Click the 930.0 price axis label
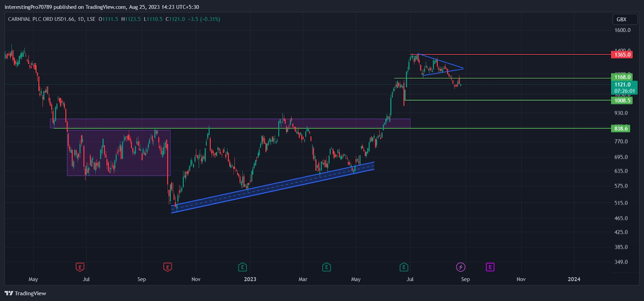644x301 pixels. 621,113
